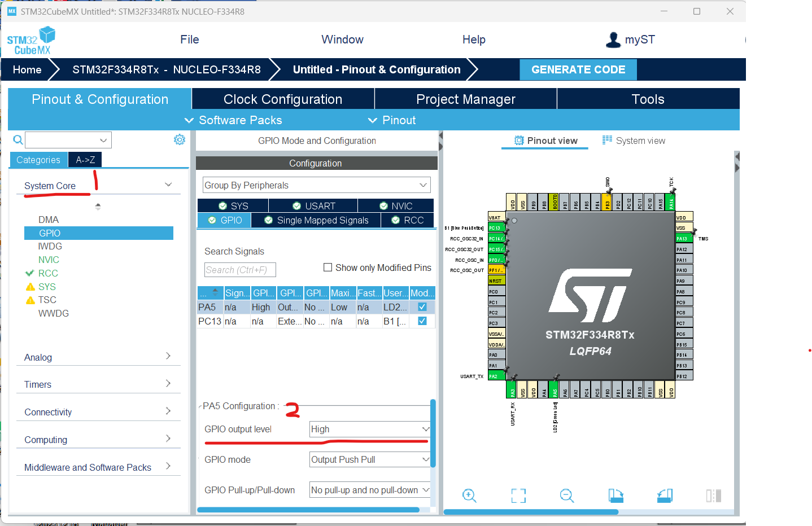Switch to Clock Configuration tab
The height and width of the screenshot is (526, 812).
point(283,99)
